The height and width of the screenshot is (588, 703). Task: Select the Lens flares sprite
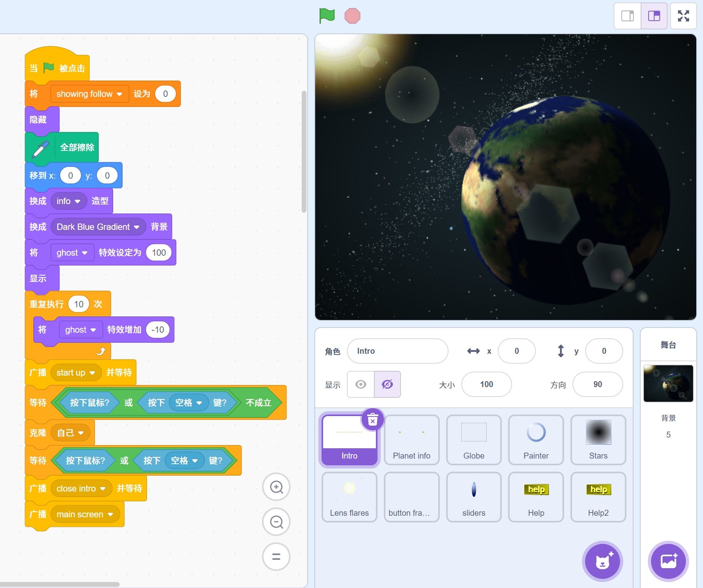coord(349,497)
